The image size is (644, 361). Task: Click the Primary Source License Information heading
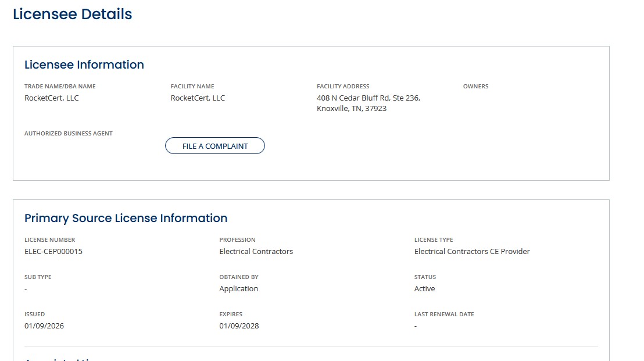click(x=126, y=218)
